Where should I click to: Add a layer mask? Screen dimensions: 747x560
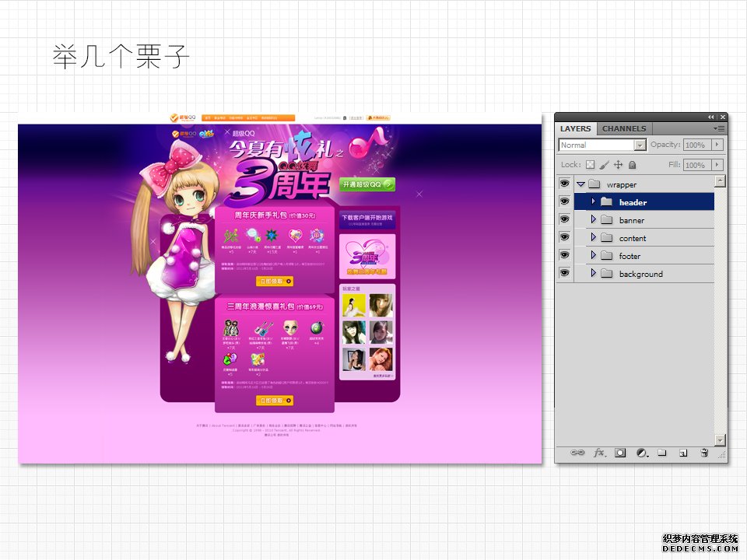click(x=620, y=453)
